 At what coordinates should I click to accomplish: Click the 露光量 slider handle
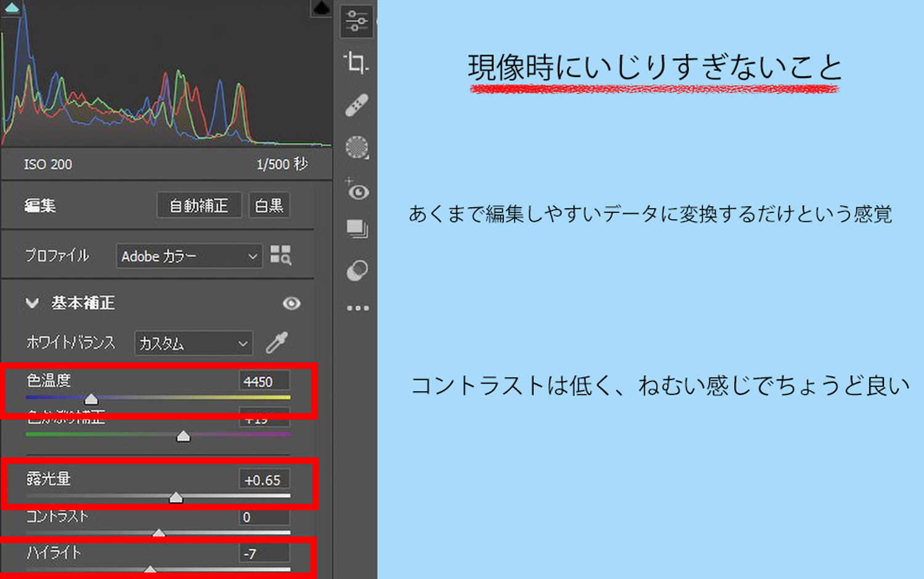(176, 497)
